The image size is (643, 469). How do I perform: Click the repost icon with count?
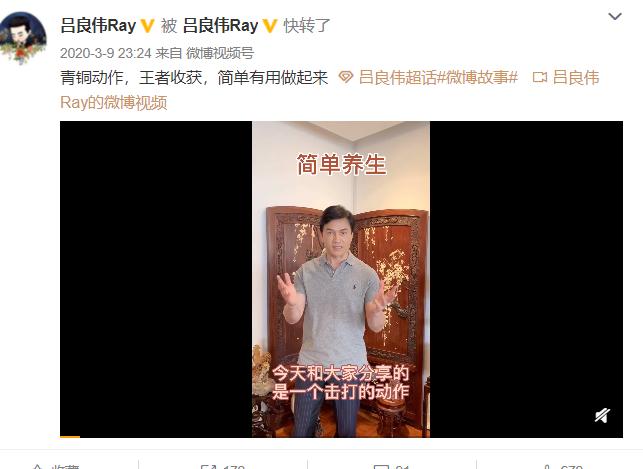(x=223, y=466)
